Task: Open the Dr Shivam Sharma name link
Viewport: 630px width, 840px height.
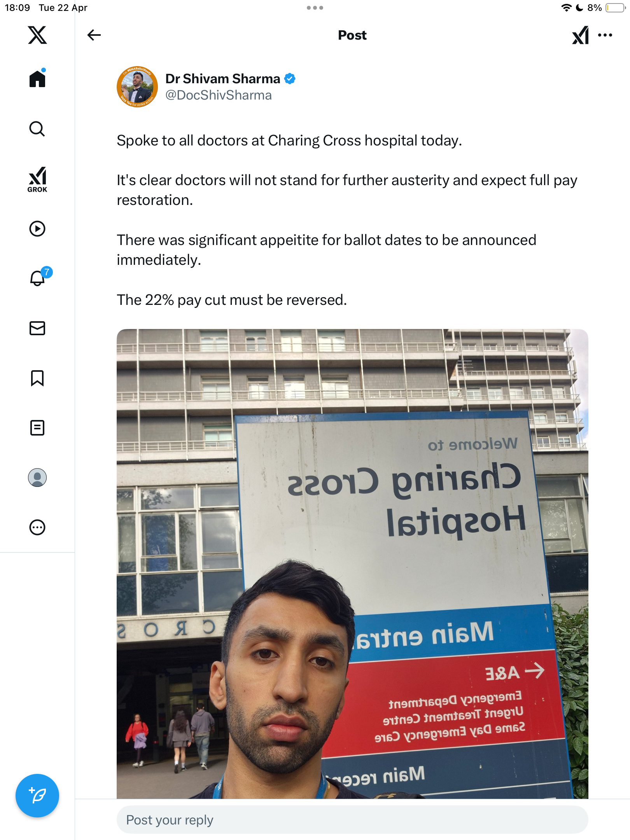Action: point(222,79)
